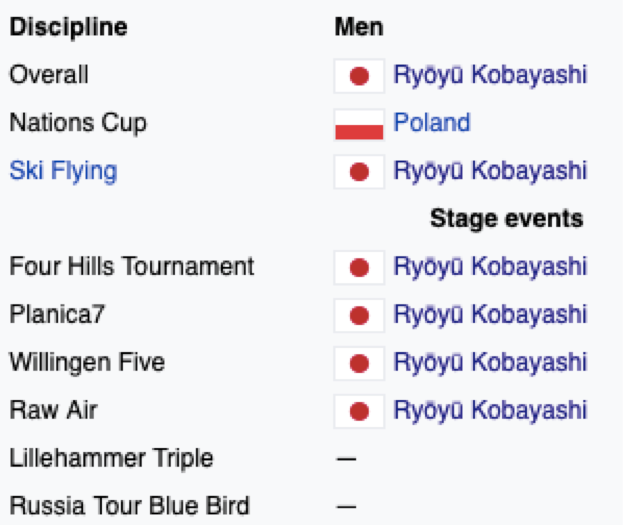The width and height of the screenshot is (623, 525).
Task: Click Japan flag icon in Planica7 row
Action: [359, 316]
